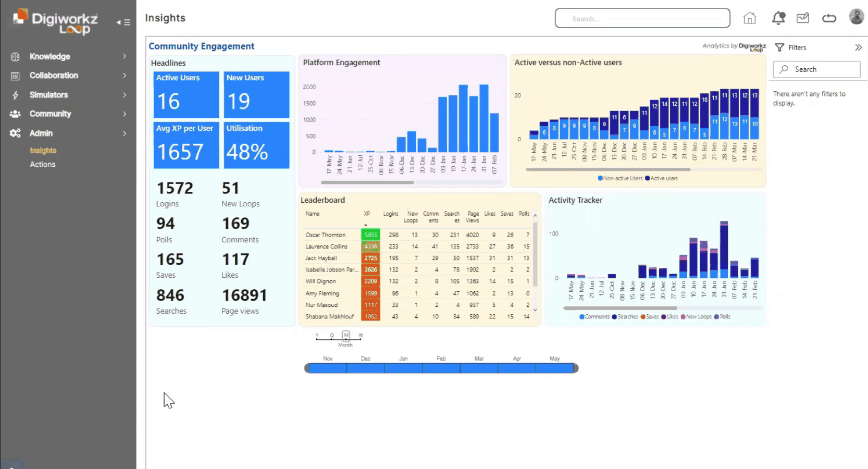Click the Filters pane Search field
This screenshot has height=469, width=868.
coord(816,69)
